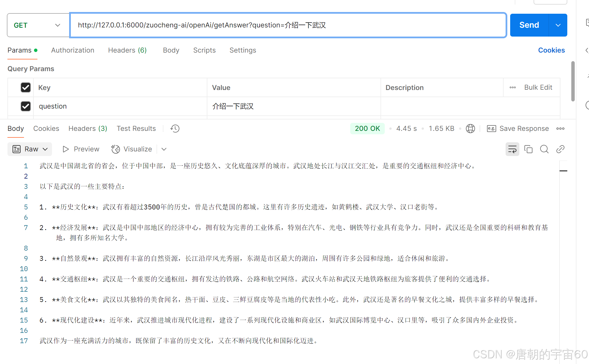The height and width of the screenshot is (364, 589).
Task: Open the Test Results tab
Action: point(136,128)
